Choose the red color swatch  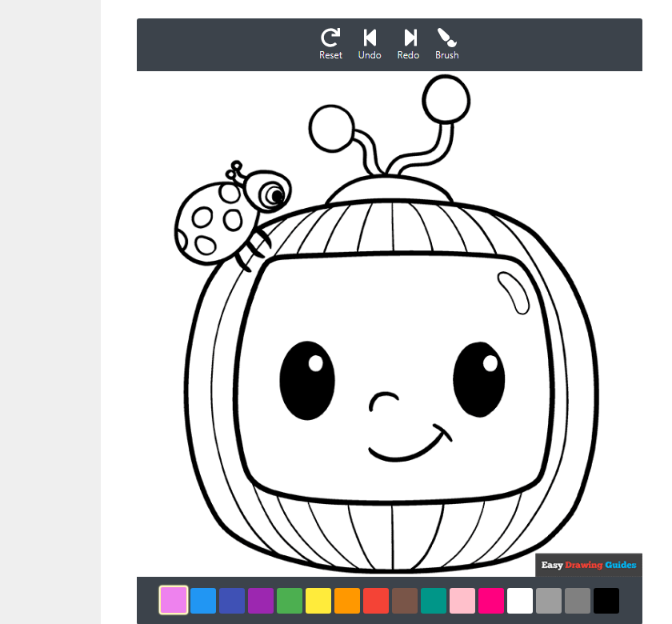coord(376,600)
